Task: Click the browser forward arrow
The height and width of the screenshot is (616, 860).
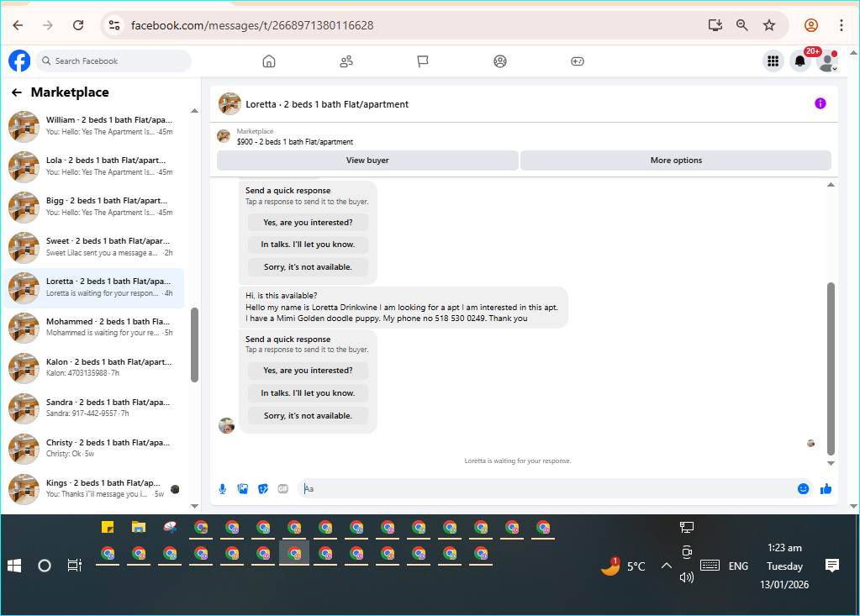Action: tap(48, 25)
